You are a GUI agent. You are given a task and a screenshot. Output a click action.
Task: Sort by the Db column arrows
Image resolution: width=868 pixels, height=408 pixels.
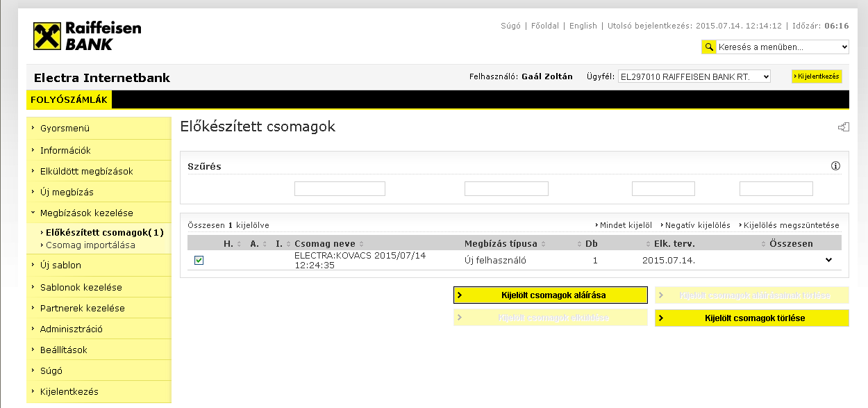pyautogui.click(x=580, y=244)
